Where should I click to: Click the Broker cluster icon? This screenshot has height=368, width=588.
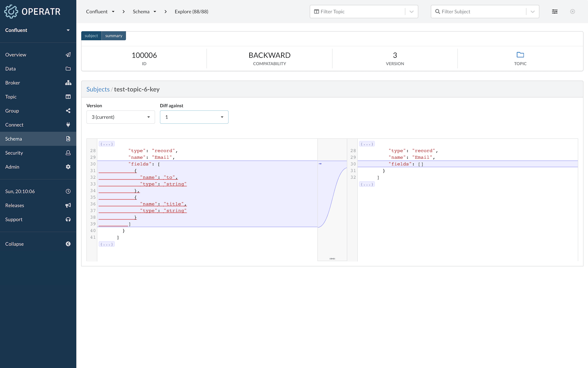pos(68,83)
